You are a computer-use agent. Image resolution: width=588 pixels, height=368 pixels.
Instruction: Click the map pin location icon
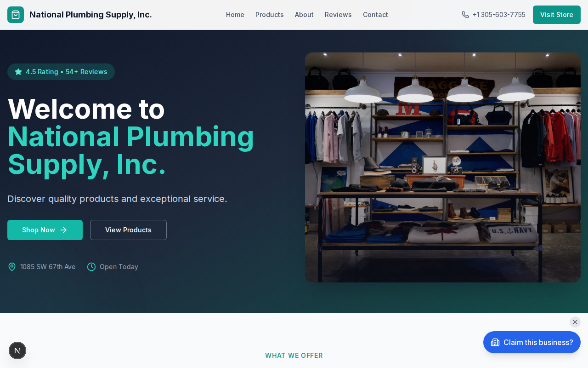click(x=12, y=267)
